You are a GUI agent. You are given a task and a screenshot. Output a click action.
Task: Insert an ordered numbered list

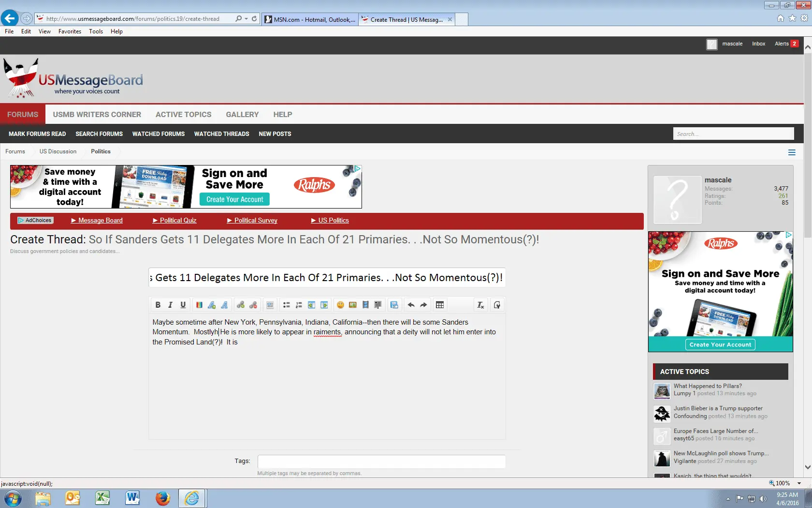point(299,305)
